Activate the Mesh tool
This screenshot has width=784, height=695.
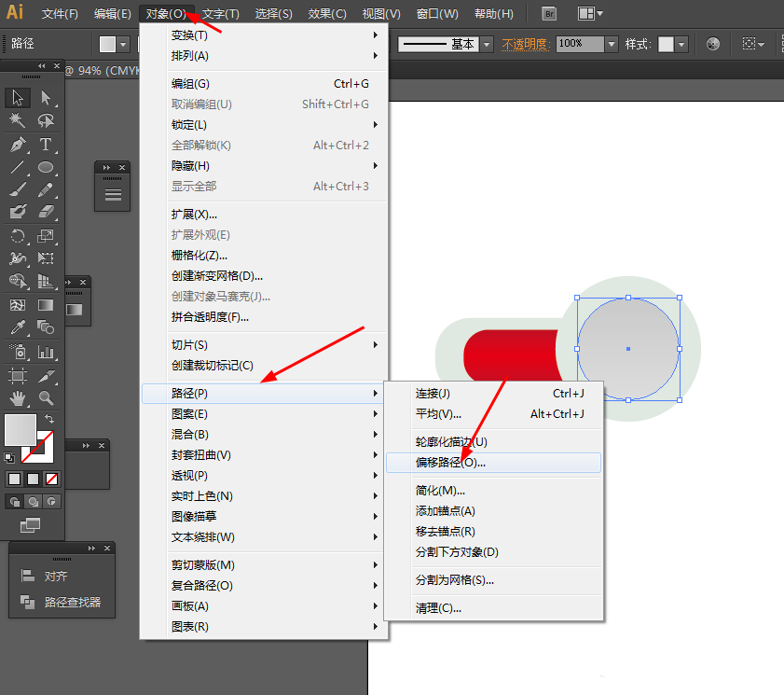[x=18, y=305]
